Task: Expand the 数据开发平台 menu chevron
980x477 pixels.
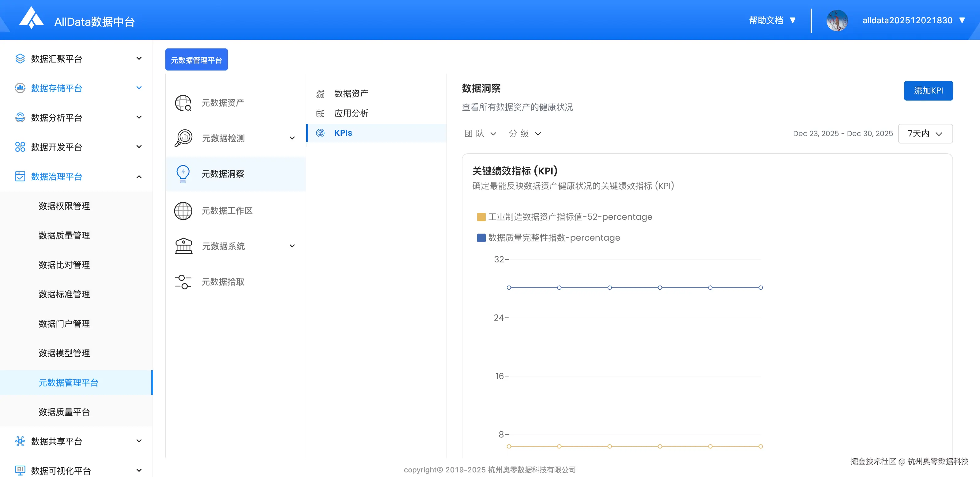Action: coord(139,147)
